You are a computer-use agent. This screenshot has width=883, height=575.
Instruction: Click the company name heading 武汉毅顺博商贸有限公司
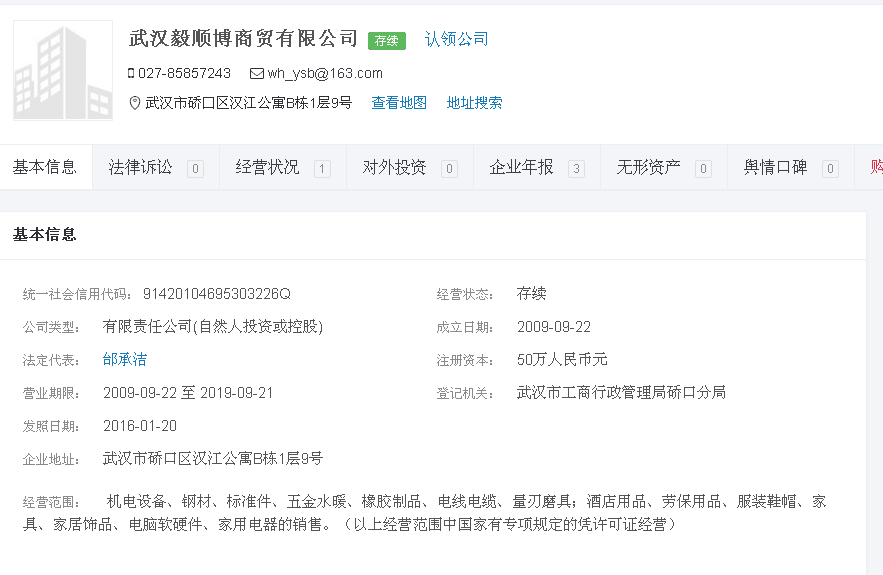243,39
